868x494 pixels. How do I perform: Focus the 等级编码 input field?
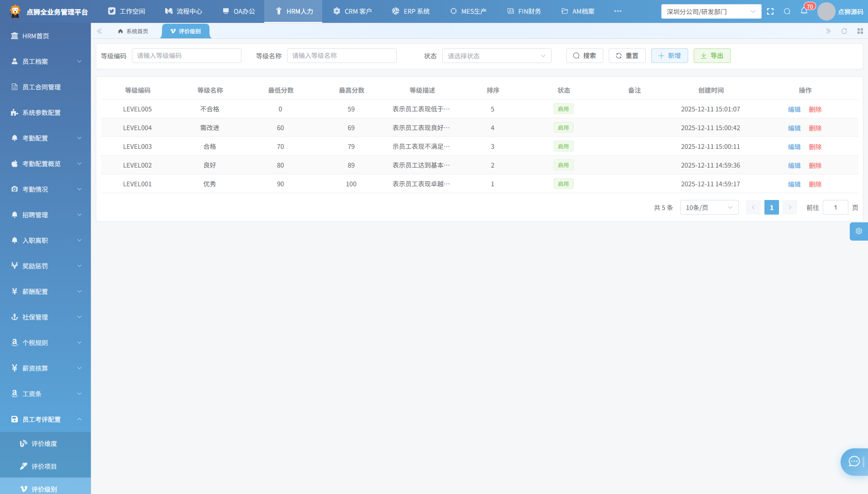(x=186, y=56)
